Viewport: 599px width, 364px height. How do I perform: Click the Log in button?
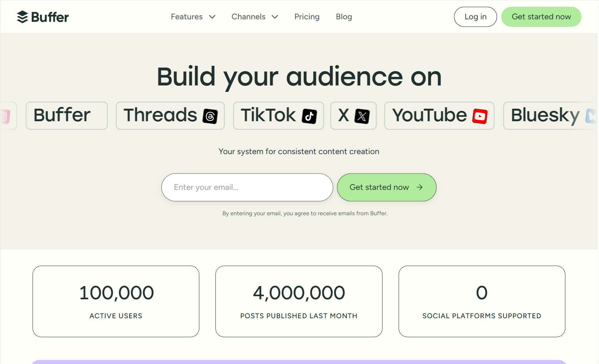coord(475,17)
